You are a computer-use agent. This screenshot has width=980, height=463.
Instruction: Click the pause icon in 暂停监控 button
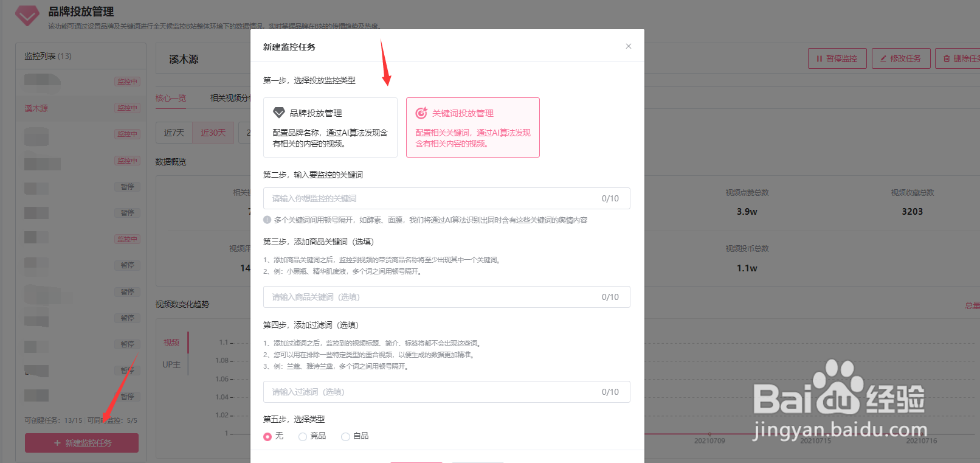tap(820, 59)
